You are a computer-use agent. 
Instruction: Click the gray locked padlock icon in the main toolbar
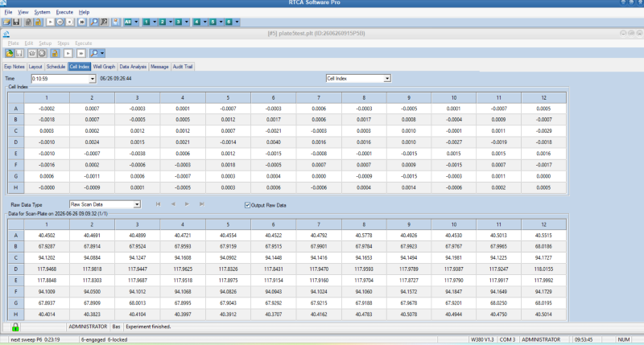point(28,23)
